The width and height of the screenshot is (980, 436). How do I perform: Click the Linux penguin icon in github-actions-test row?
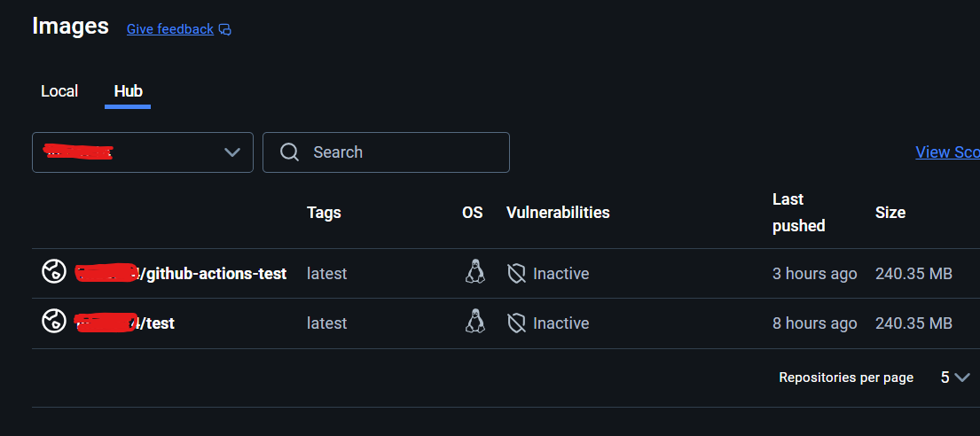pos(475,272)
